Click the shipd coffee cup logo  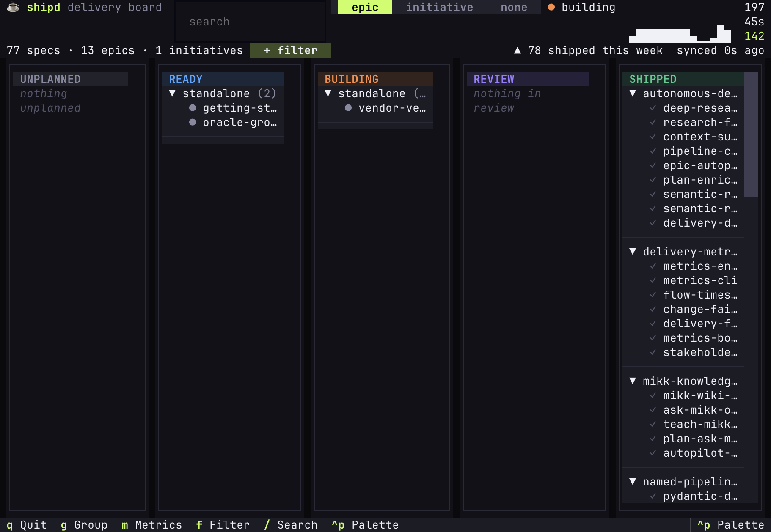(13, 7)
